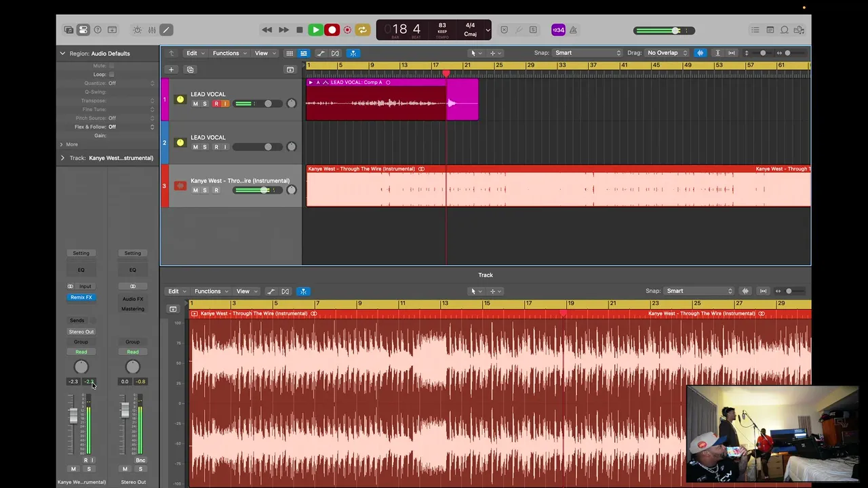The height and width of the screenshot is (488, 868).
Task: Open the audio editor Snap Smart dropdown
Action: (x=699, y=291)
